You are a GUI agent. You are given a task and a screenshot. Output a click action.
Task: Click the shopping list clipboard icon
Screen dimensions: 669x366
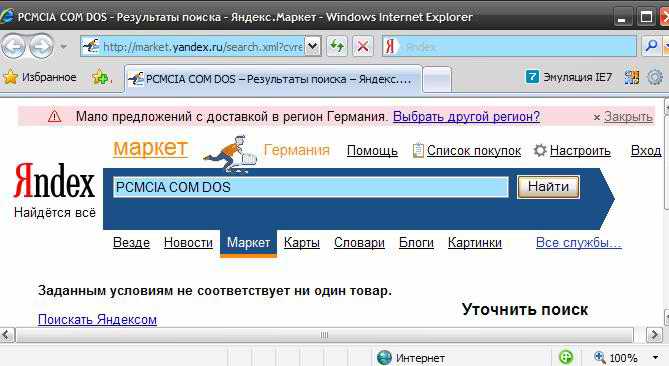click(418, 150)
